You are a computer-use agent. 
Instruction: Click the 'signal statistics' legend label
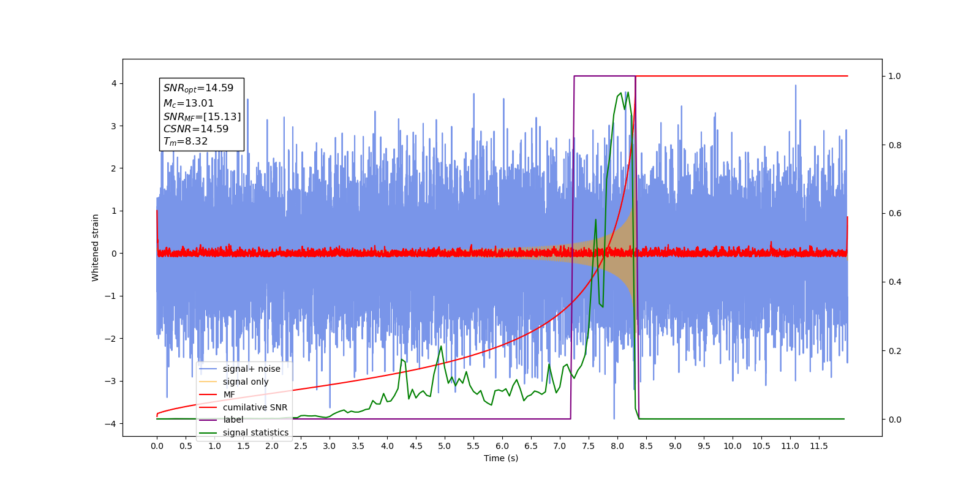255,432
